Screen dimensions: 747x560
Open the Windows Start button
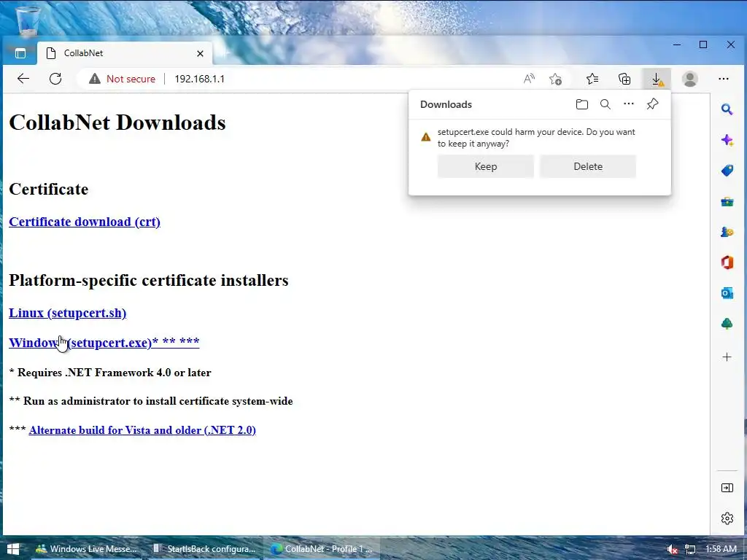pos(13,549)
